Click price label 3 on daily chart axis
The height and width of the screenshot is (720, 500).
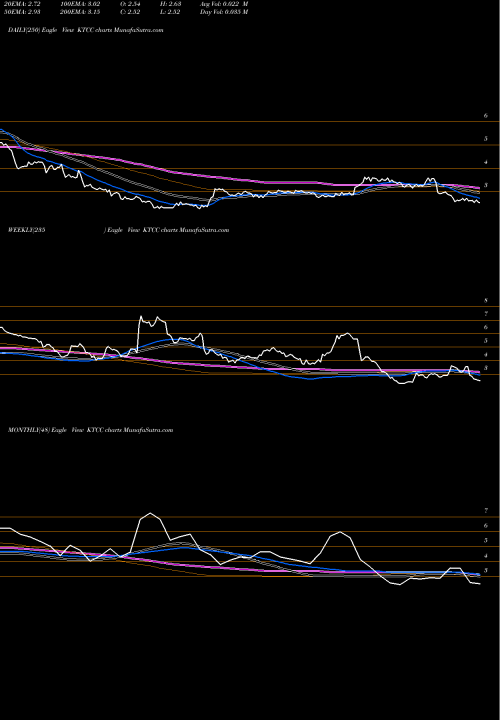click(x=486, y=186)
